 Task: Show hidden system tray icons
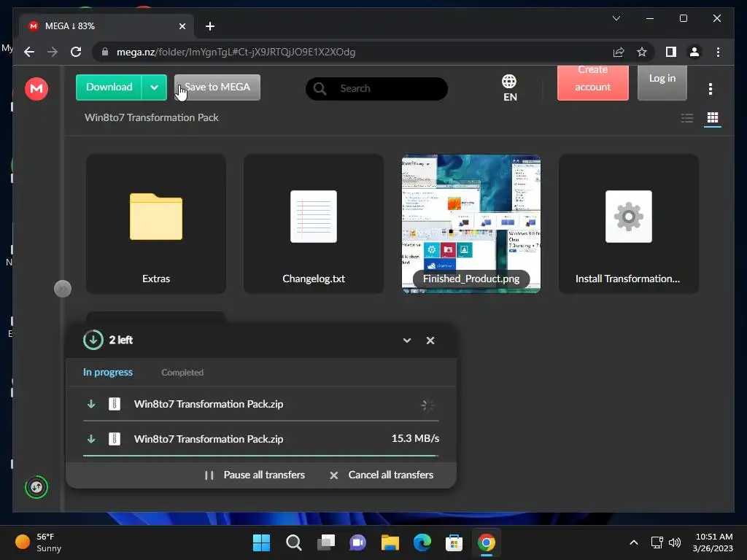(634, 542)
